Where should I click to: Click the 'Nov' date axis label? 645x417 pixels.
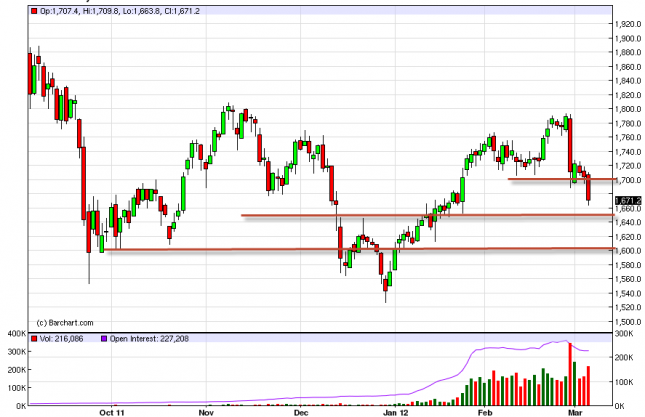(206, 412)
